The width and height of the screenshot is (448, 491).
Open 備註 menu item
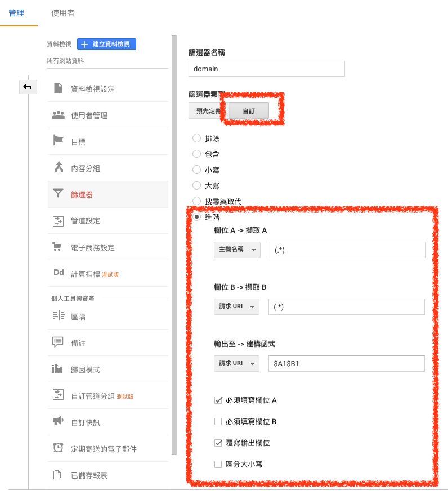click(107, 343)
